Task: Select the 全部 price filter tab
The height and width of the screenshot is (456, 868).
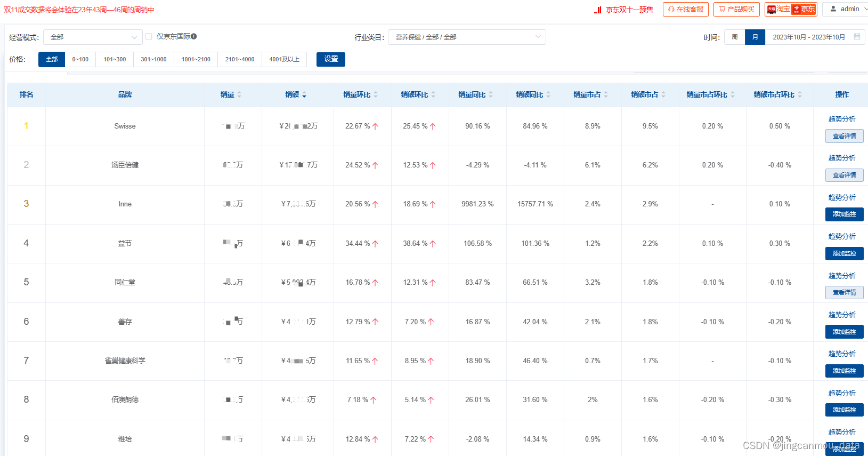Action: point(52,59)
